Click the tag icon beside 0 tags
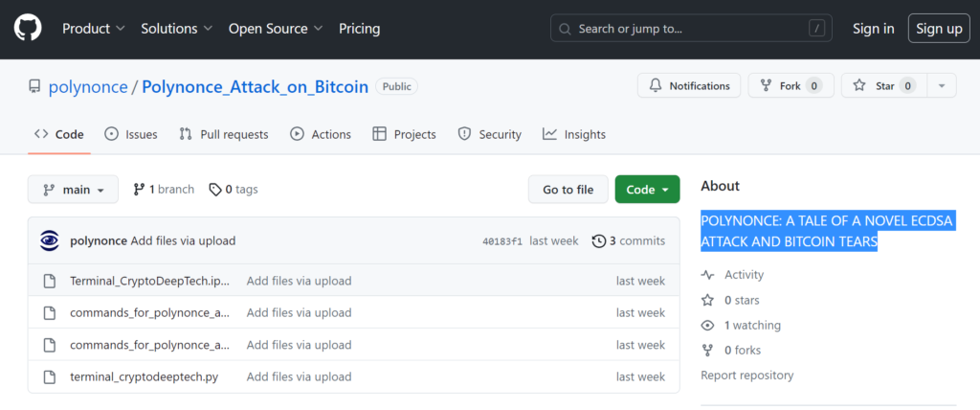Image resolution: width=980 pixels, height=410 pixels. (215, 190)
